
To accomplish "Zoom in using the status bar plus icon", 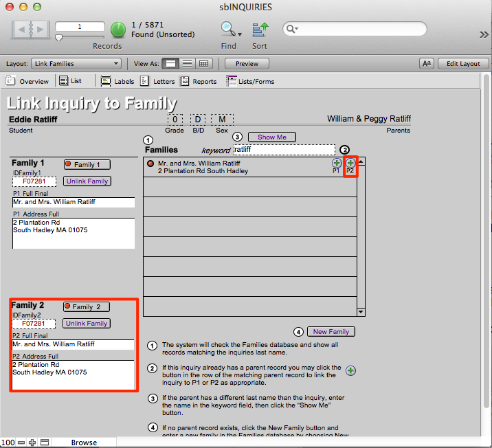I will [32, 443].
